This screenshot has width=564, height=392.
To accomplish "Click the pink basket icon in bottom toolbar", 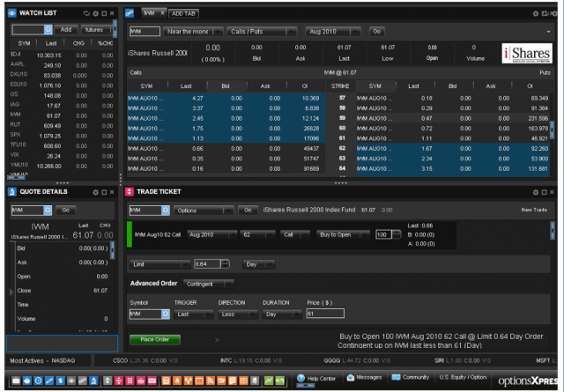I will pyautogui.click(x=141, y=381).
